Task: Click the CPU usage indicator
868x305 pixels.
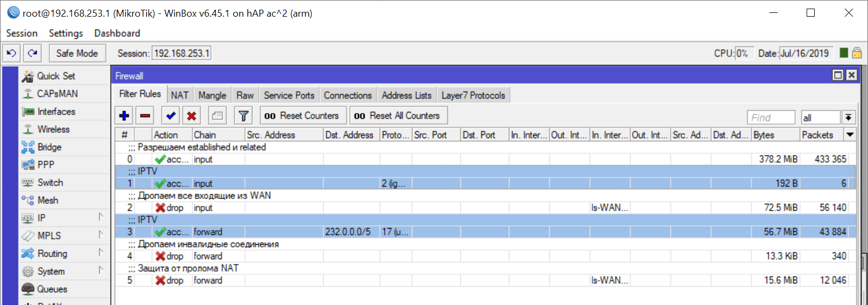Action: pos(744,53)
